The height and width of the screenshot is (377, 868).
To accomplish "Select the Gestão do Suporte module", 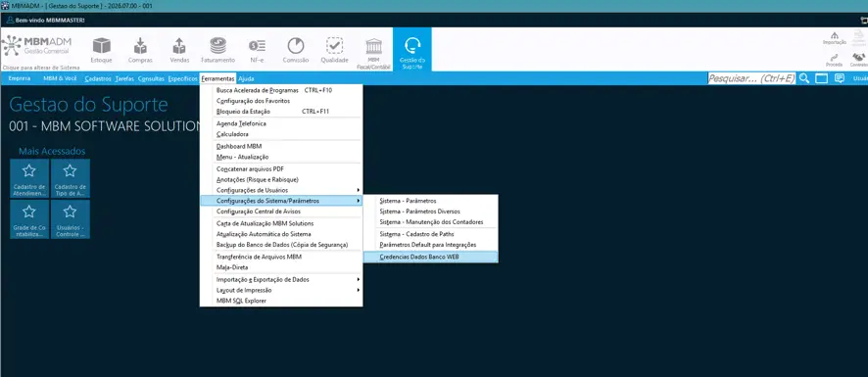I will [412, 50].
